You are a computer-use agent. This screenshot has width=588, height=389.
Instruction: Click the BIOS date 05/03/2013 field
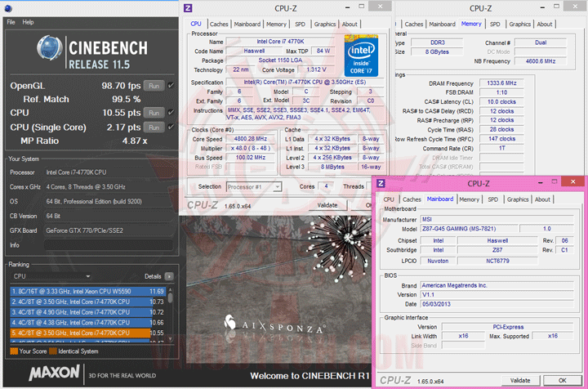[x=497, y=304]
